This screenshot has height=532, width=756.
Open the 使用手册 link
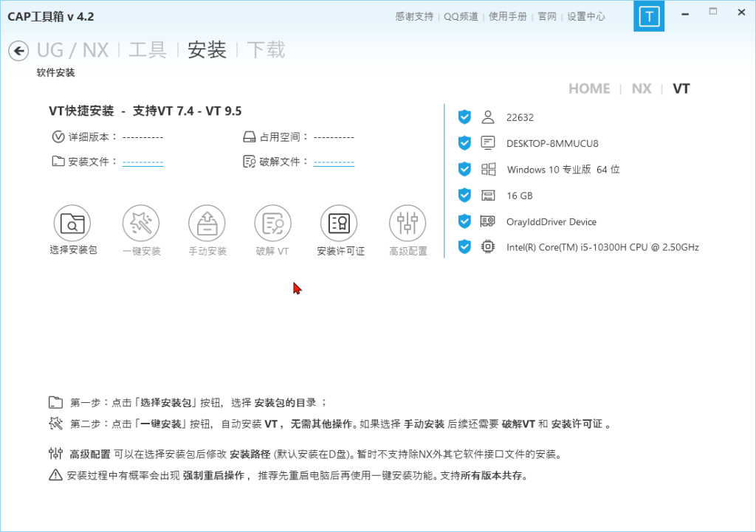point(508,16)
